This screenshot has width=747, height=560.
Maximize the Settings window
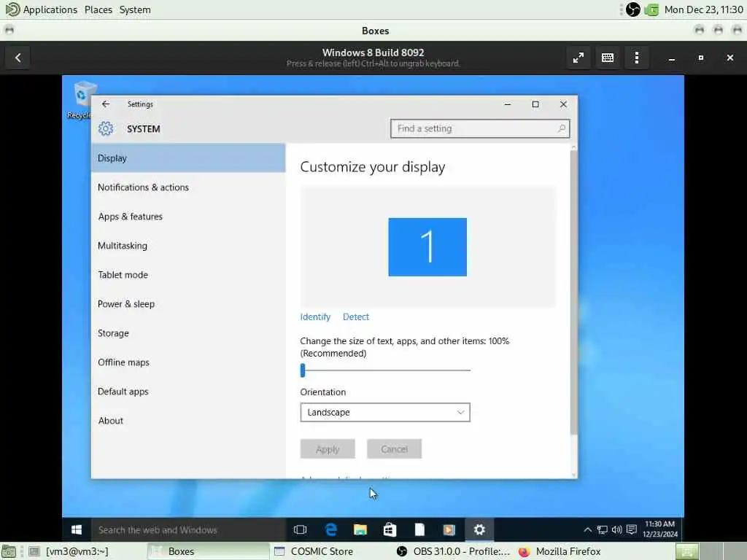coord(535,104)
